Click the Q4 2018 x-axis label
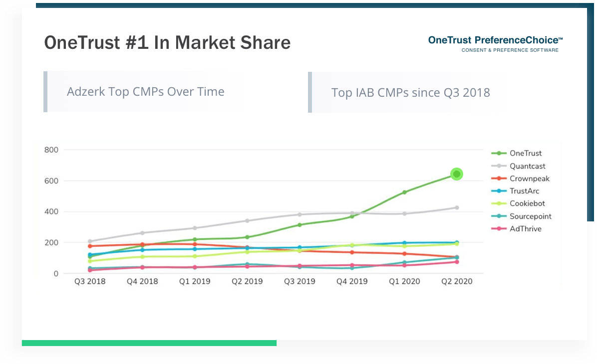This screenshot has width=597, height=364. point(142,281)
